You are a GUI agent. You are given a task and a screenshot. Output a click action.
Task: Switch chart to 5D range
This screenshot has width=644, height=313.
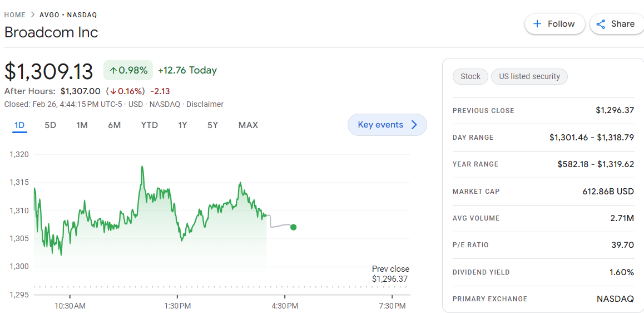[x=50, y=125]
